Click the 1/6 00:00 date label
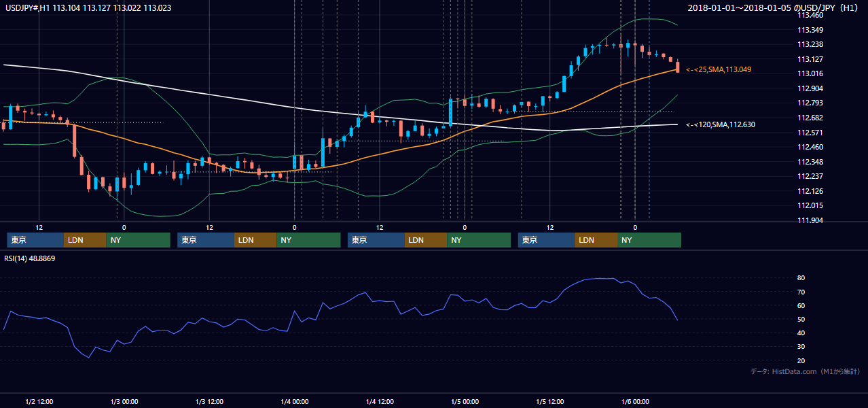 coord(635,402)
